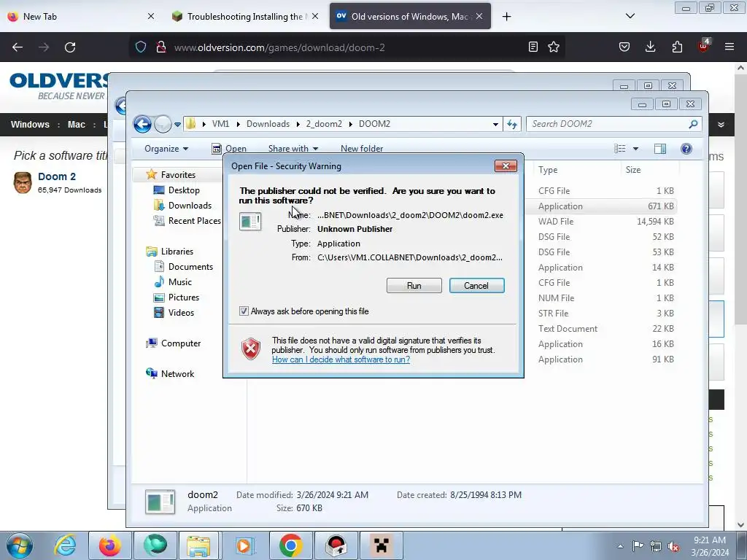Screen dimensions: 747x560
Task: Click Open in Explorer toolbar
Action: (229, 149)
